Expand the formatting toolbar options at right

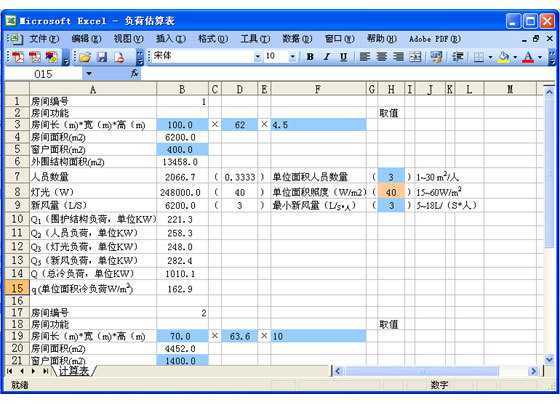(x=552, y=57)
